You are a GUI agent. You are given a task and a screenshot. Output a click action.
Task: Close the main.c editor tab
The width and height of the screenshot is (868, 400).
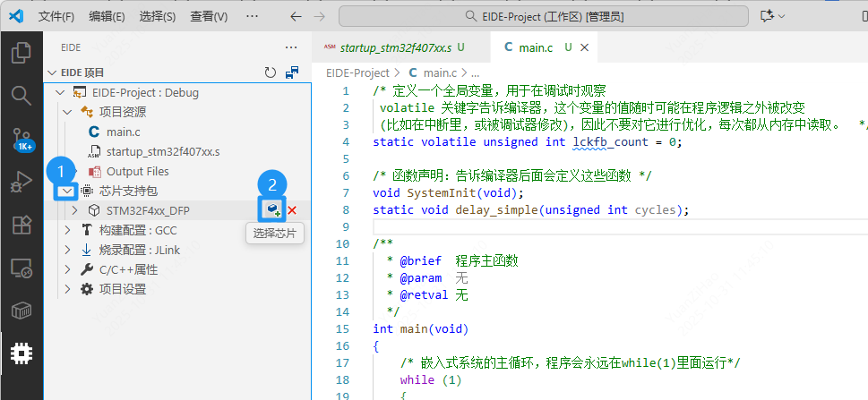click(584, 47)
